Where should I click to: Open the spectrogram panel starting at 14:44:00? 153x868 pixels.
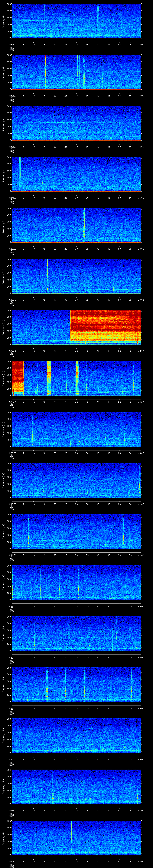pos(76,685)
